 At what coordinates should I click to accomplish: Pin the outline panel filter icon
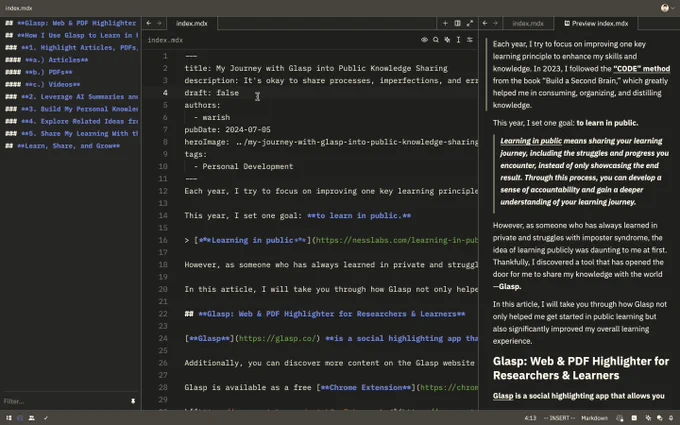click(133, 401)
